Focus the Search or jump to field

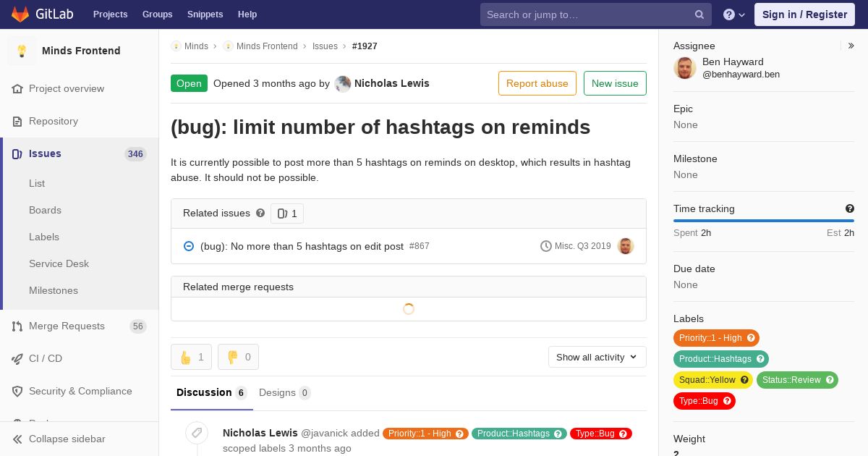coord(596,14)
